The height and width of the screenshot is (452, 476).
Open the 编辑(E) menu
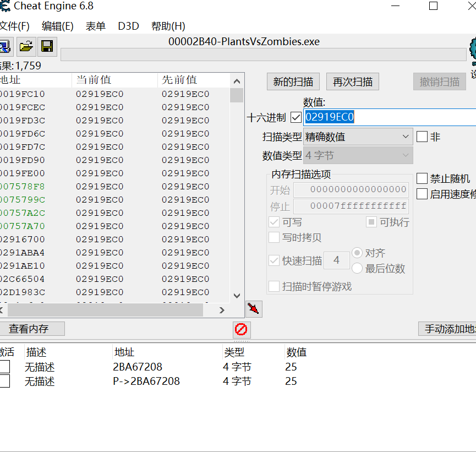(58, 26)
